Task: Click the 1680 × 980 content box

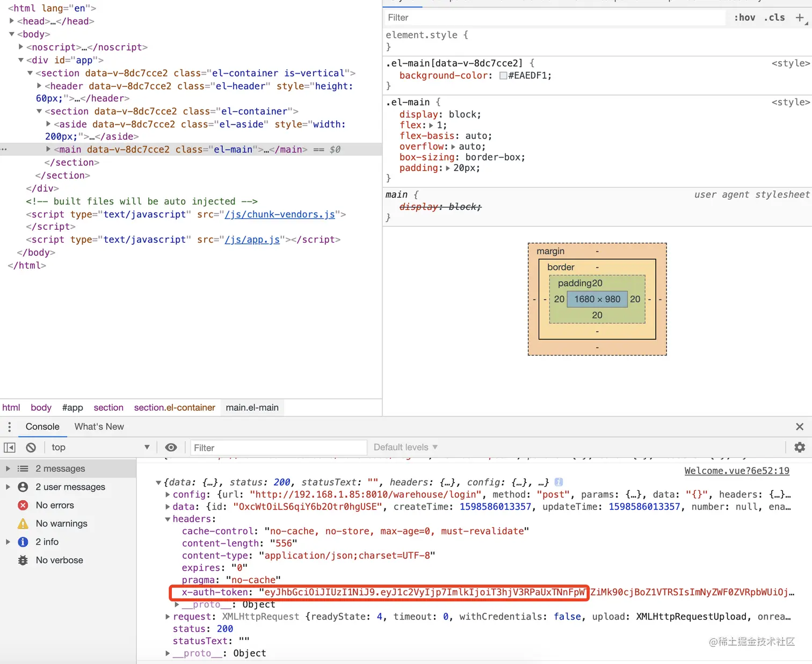Action: [597, 299]
